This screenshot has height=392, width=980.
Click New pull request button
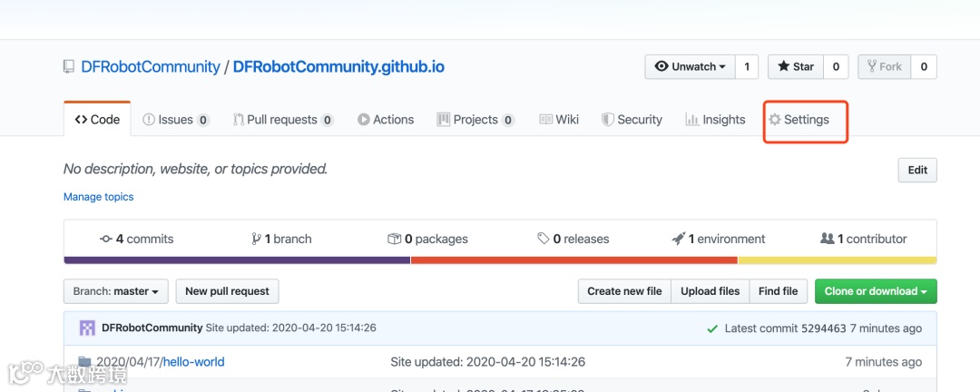click(228, 291)
